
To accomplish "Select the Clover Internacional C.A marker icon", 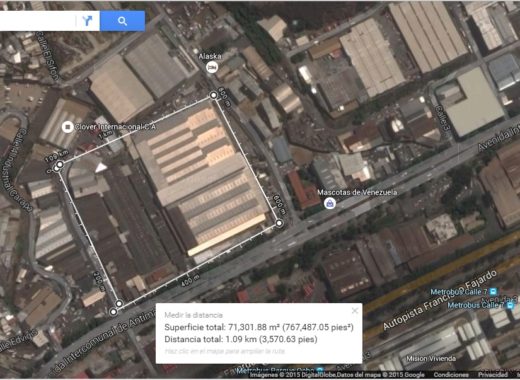I will click(68, 127).
